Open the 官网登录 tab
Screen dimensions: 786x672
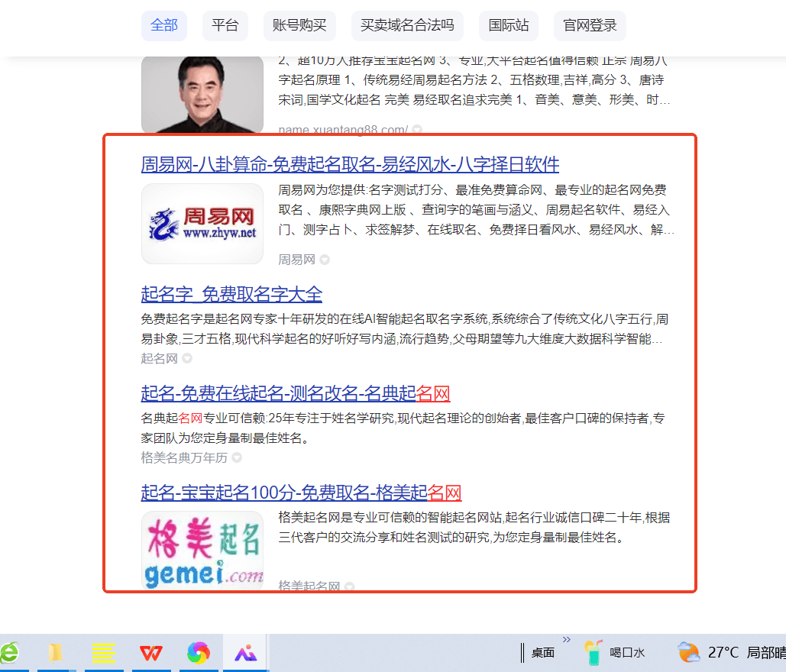point(590,25)
